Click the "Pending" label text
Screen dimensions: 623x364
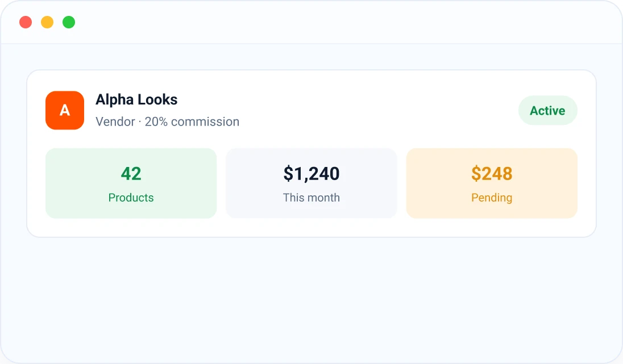click(492, 198)
